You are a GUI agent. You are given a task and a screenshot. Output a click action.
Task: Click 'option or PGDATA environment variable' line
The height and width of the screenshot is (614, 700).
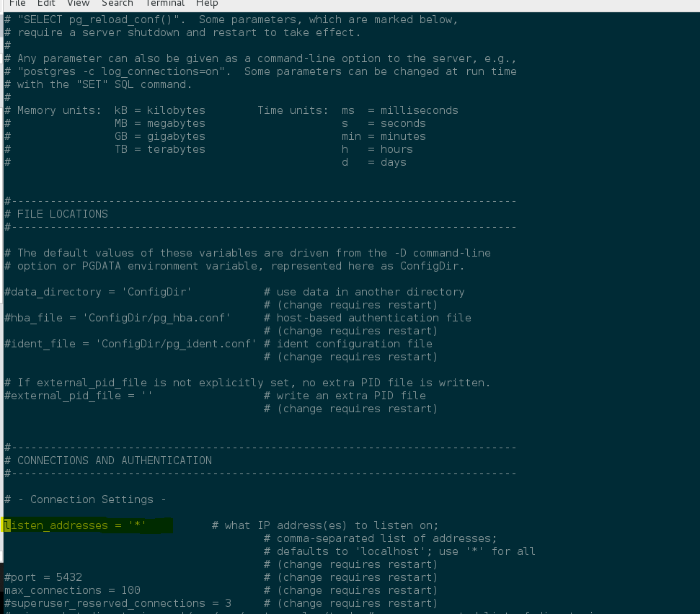coord(234,266)
